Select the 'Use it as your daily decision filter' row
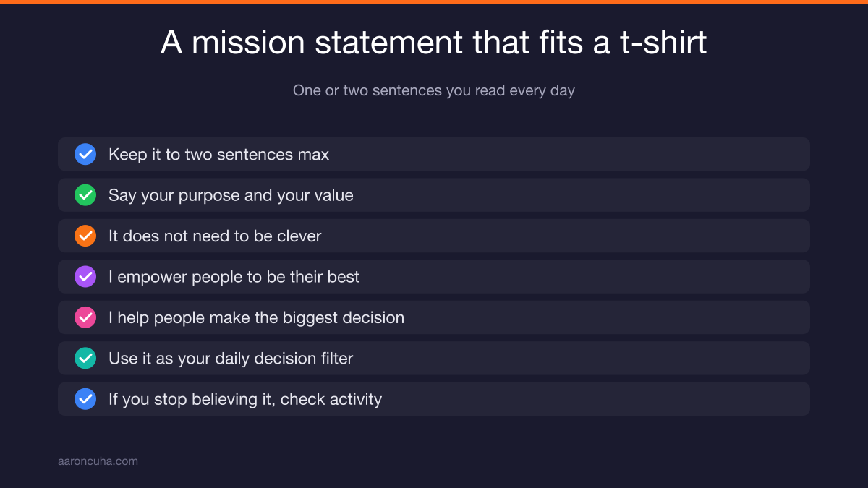868x488 pixels. 434,359
